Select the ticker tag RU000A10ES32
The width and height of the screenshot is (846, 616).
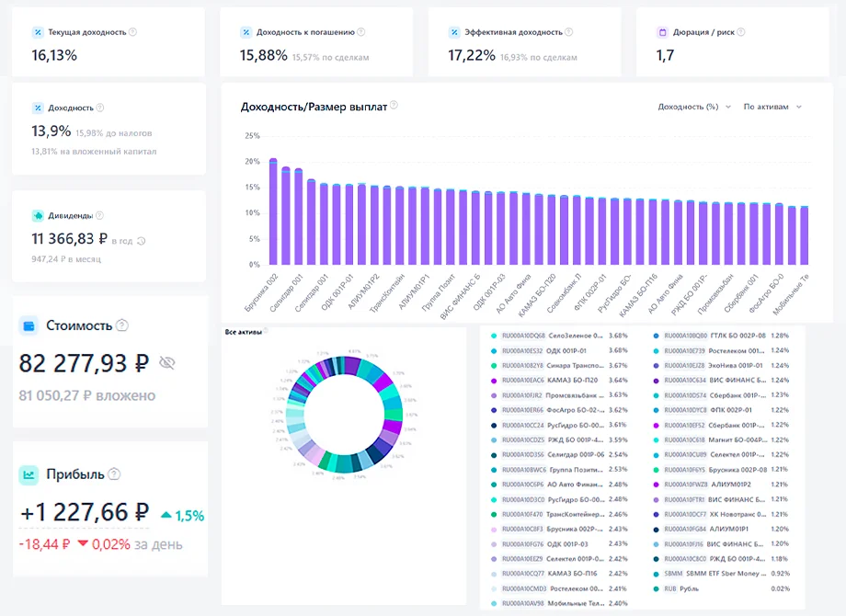click(x=522, y=350)
